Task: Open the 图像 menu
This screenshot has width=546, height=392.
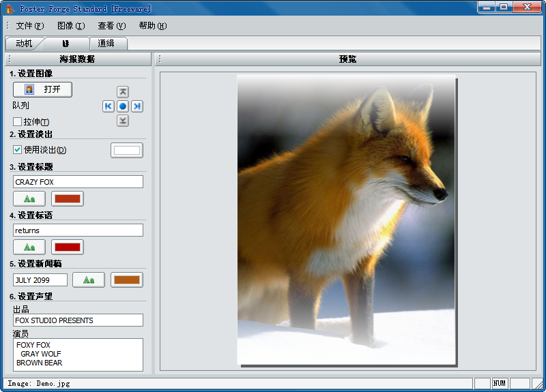Action: point(71,26)
